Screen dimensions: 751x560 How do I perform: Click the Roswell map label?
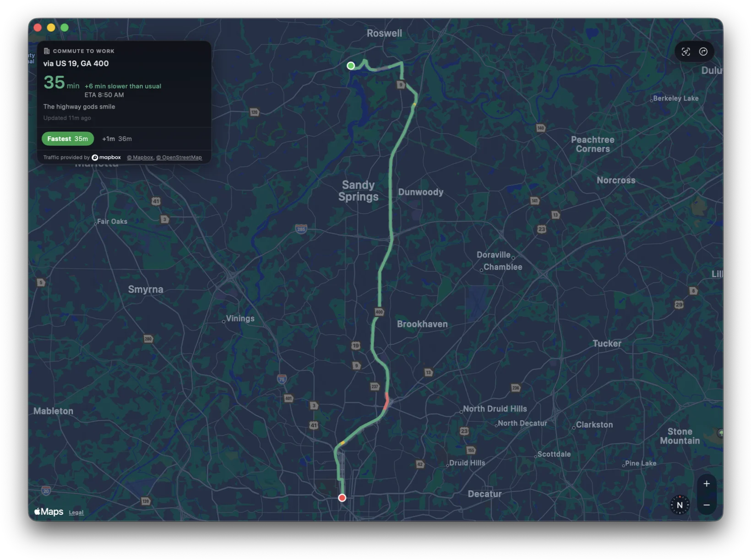[384, 33]
